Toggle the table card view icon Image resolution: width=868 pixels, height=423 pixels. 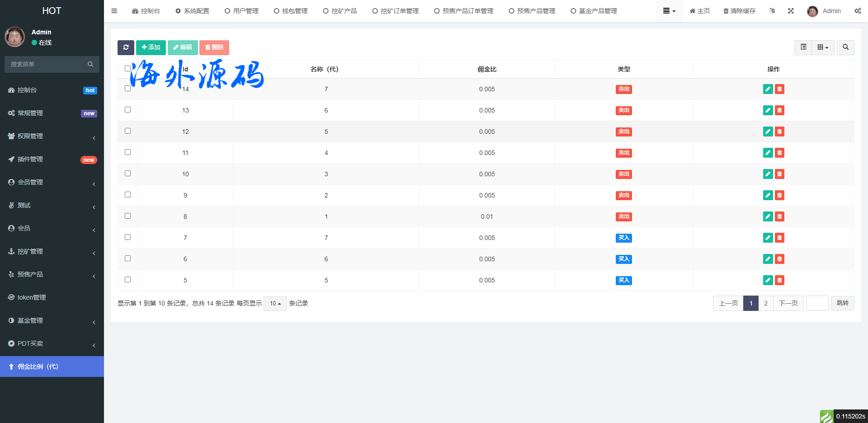click(803, 47)
